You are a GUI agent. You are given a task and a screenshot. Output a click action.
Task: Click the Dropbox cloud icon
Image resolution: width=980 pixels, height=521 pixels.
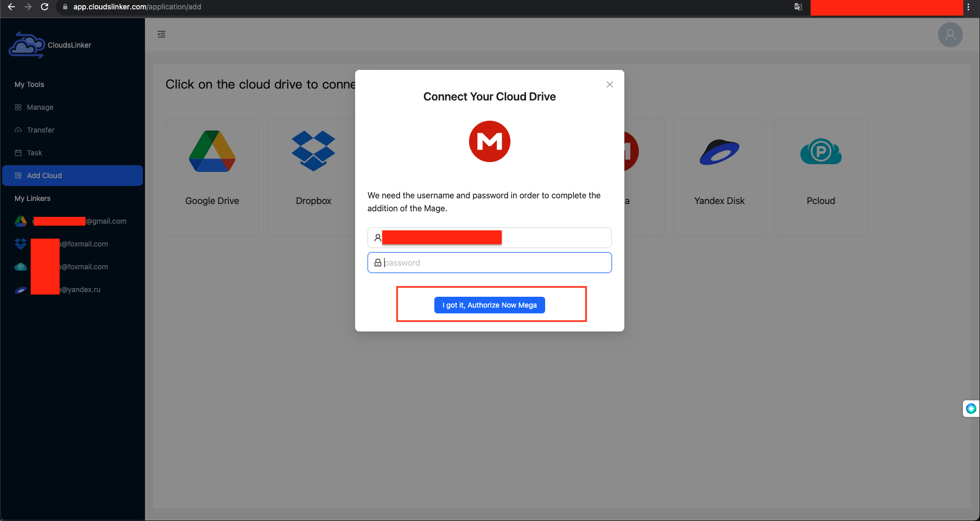pyautogui.click(x=314, y=151)
